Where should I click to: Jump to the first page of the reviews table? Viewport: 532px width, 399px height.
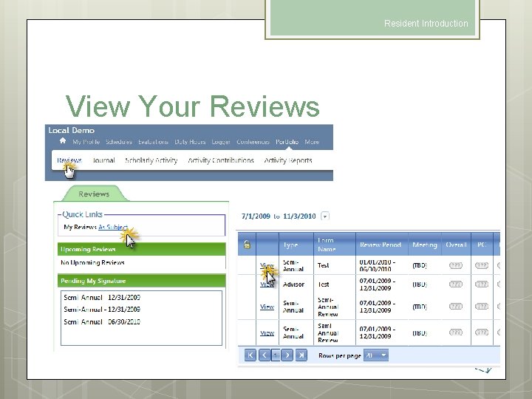pos(250,355)
